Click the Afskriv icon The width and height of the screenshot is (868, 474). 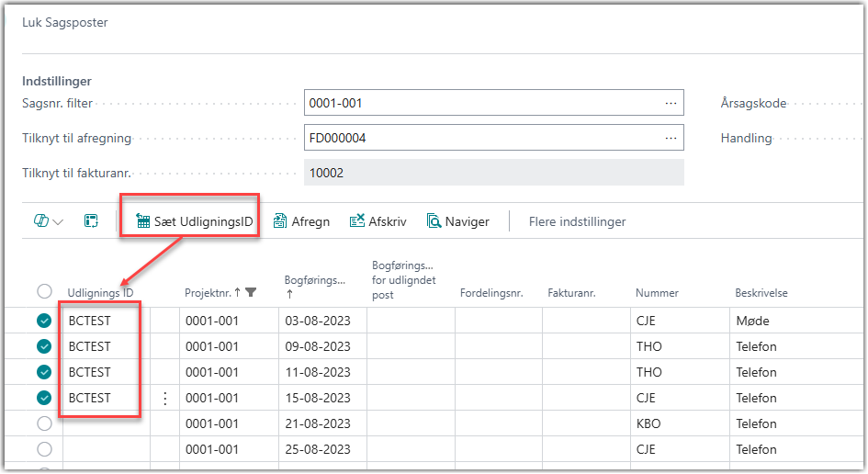tap(357, 221)
